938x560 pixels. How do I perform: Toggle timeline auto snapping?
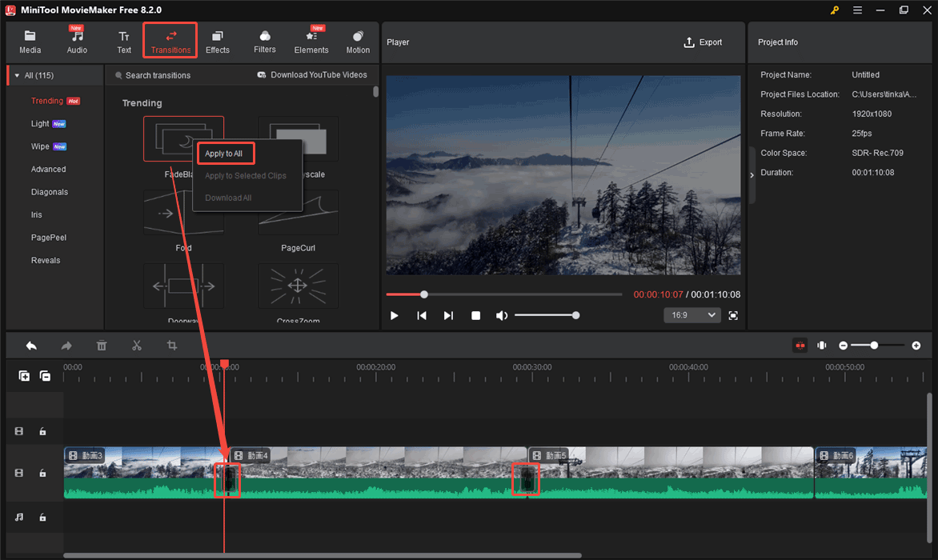(800, 346)
